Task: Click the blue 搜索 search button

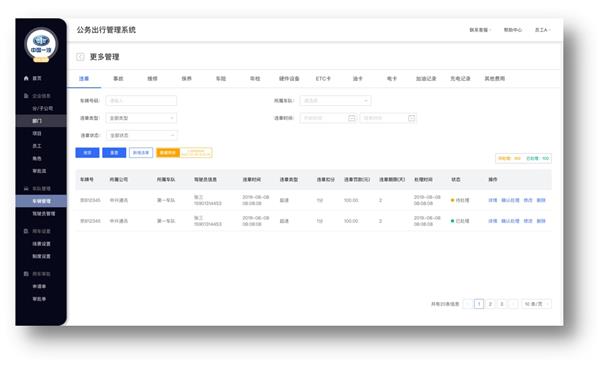Action: (87, 153)
